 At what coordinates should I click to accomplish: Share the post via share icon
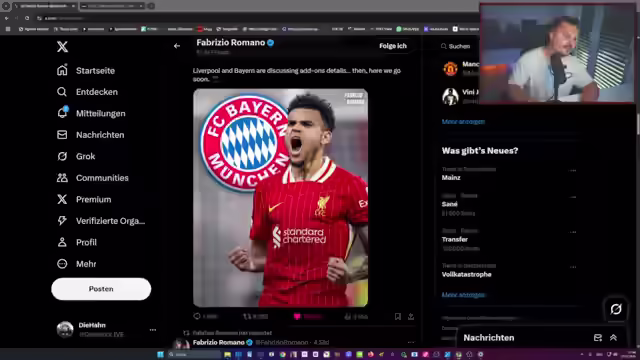point(411,316)
